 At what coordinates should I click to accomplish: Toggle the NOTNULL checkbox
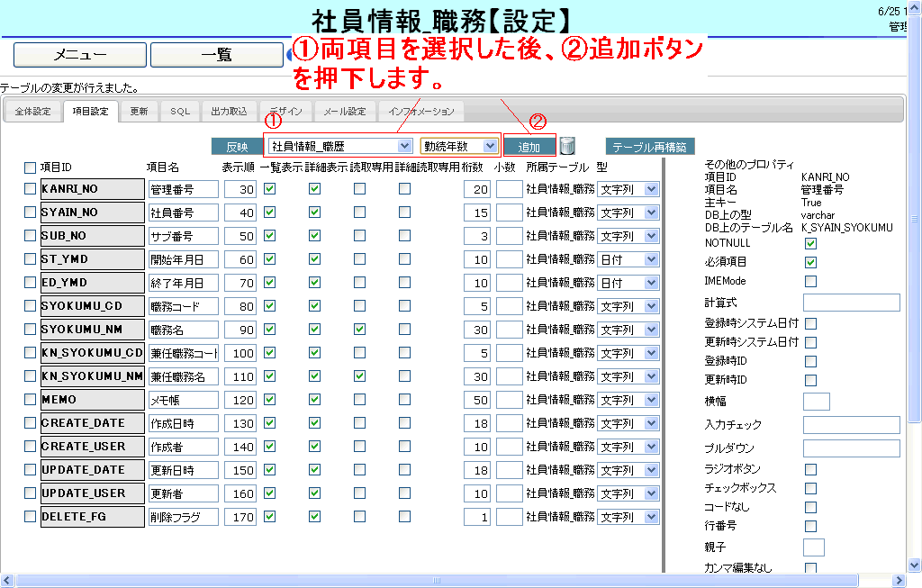(x=810, y=243)
